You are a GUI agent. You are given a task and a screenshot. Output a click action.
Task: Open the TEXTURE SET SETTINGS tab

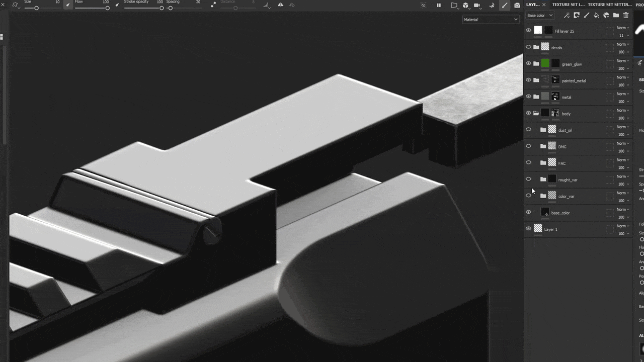pos(610,5)
